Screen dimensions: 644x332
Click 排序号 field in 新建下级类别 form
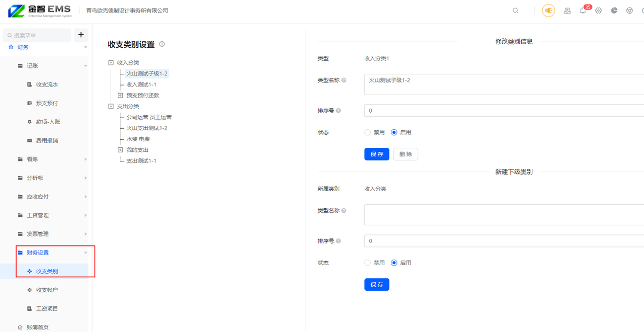tap(504, 241)
